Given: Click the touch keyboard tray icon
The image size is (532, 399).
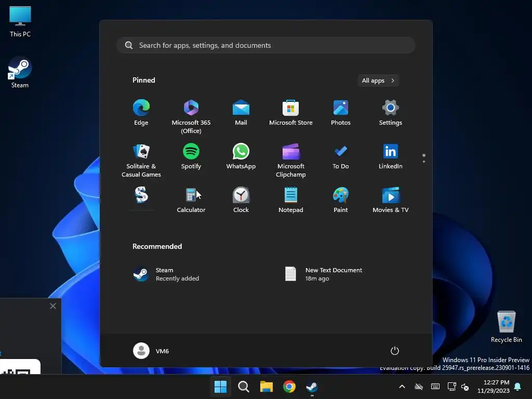Looking at the screenshot, I should point(435,387).
